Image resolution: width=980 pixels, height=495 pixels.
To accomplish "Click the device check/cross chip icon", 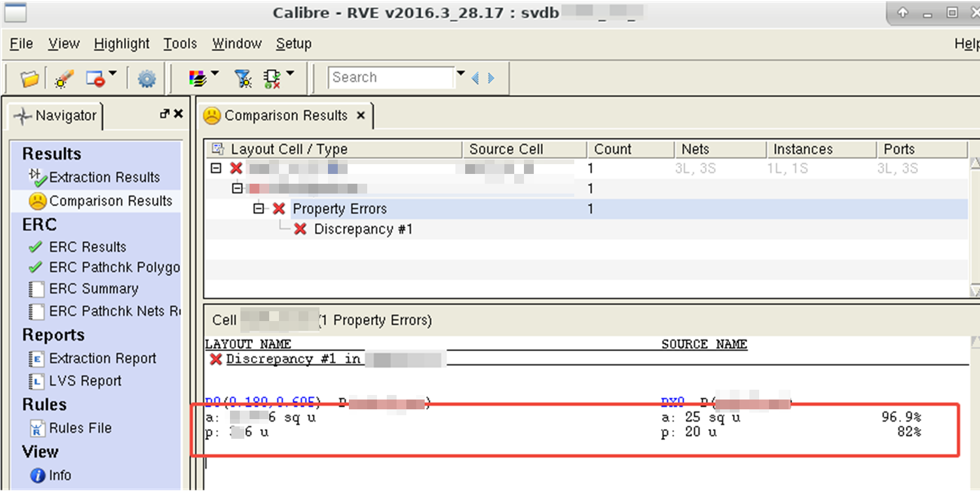I will point(272,79).
